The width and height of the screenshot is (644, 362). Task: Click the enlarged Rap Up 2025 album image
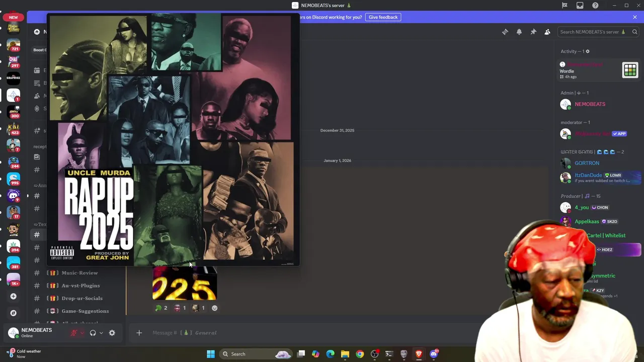pyautogui.click(x=174, y=139)
